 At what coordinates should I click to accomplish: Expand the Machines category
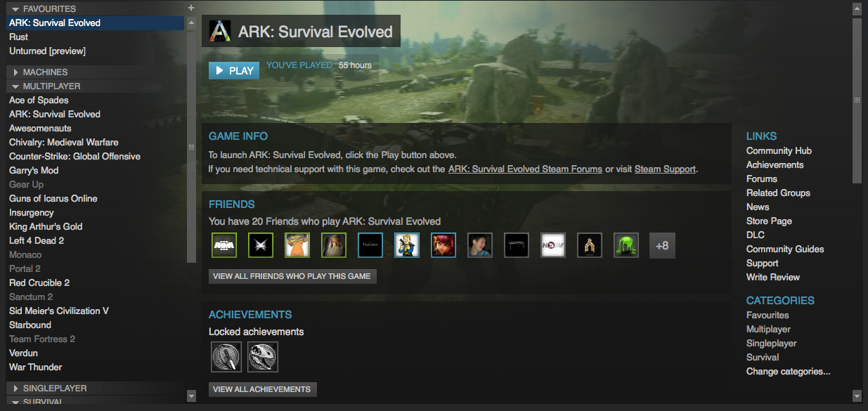(x=15, y=72)
